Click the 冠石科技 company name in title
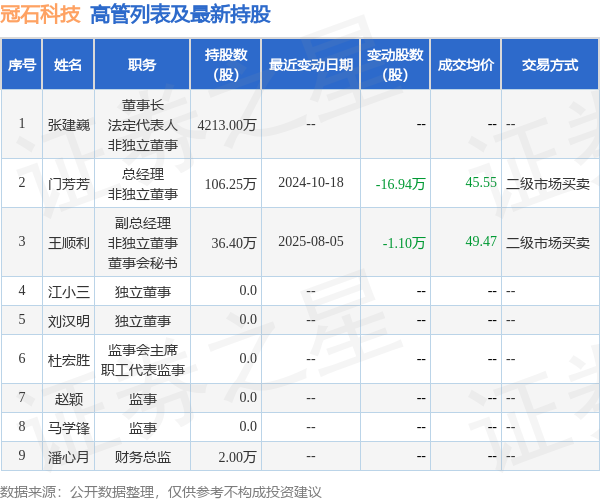600x501 pixels. click(40, 15)
